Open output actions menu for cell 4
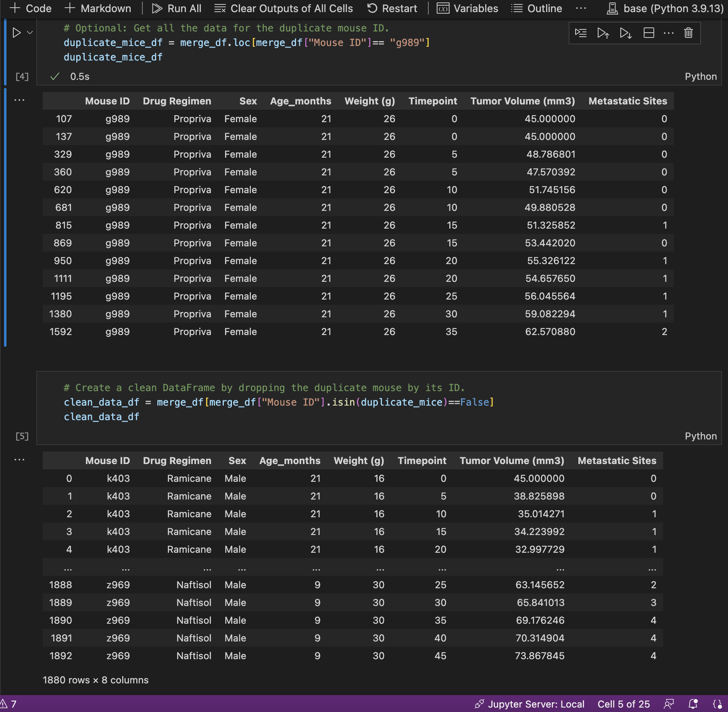 point(19,100)
